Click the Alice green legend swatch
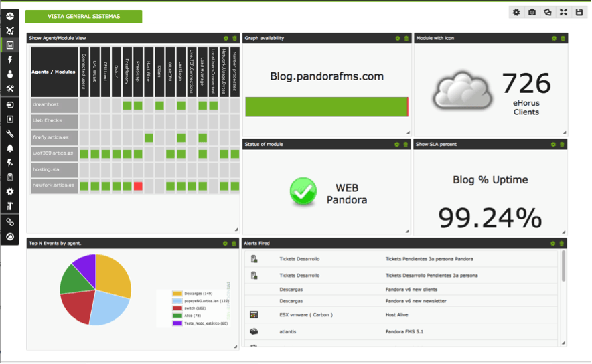This screenshot has height=364, width=592. coord(177,316)
